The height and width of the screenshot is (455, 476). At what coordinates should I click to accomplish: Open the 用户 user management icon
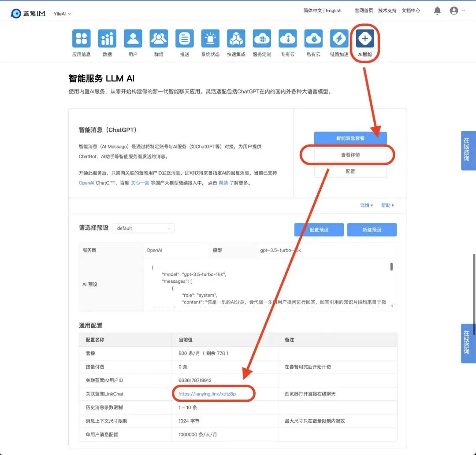pos(133,38)
